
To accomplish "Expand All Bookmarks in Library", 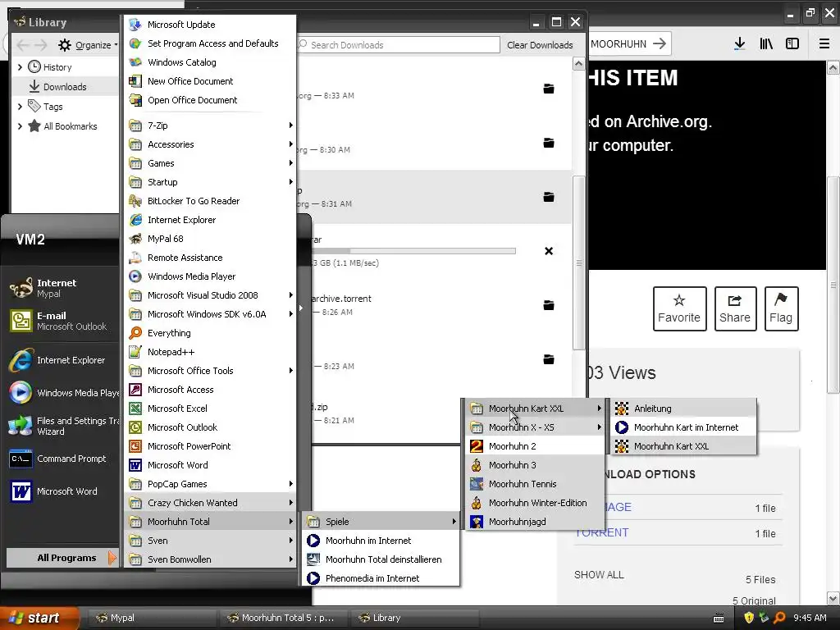I will click(20, 126).
